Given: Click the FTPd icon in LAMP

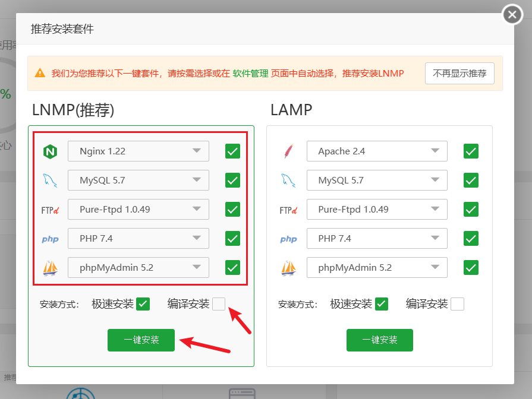Looking at the screenshot, I should coord(289,210).
